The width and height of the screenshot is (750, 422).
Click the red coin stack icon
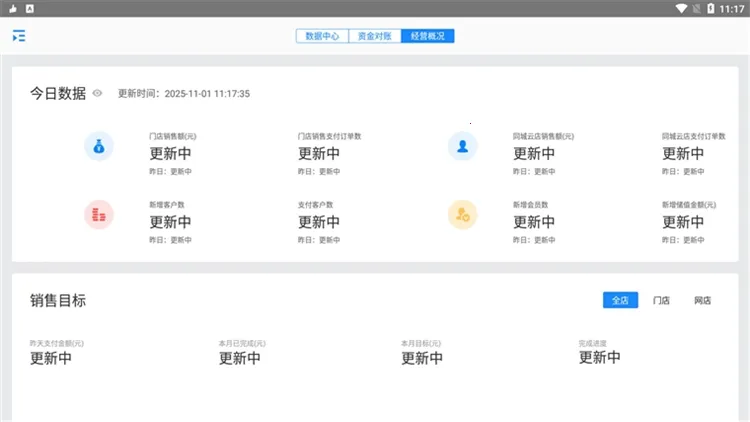click(98, 214)
